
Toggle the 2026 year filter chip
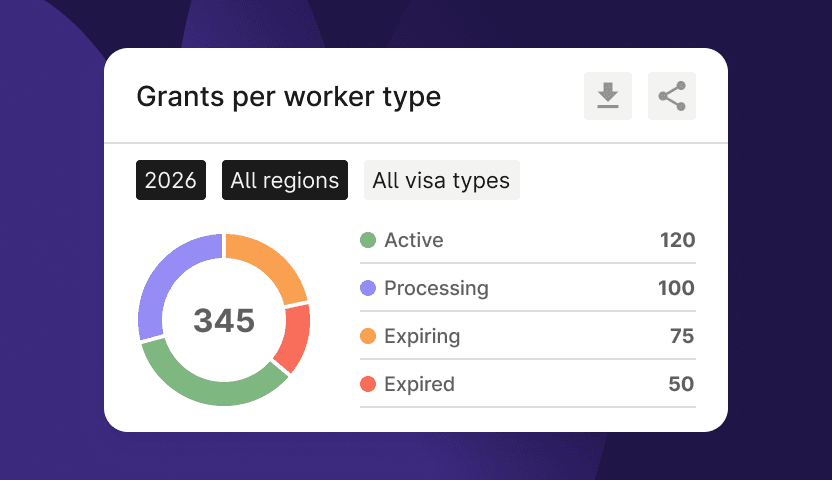[x=171, y=181]
